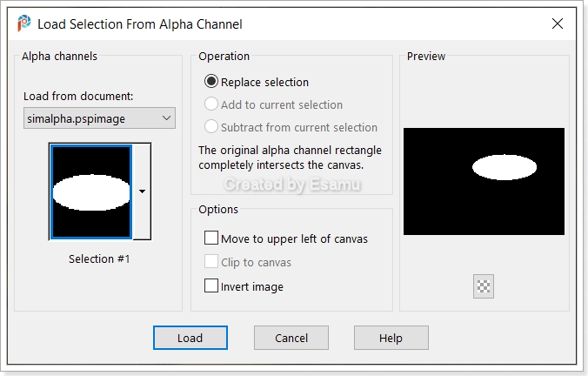Click the Preview pane image
The image size is (588, 376).
(484, 182)
